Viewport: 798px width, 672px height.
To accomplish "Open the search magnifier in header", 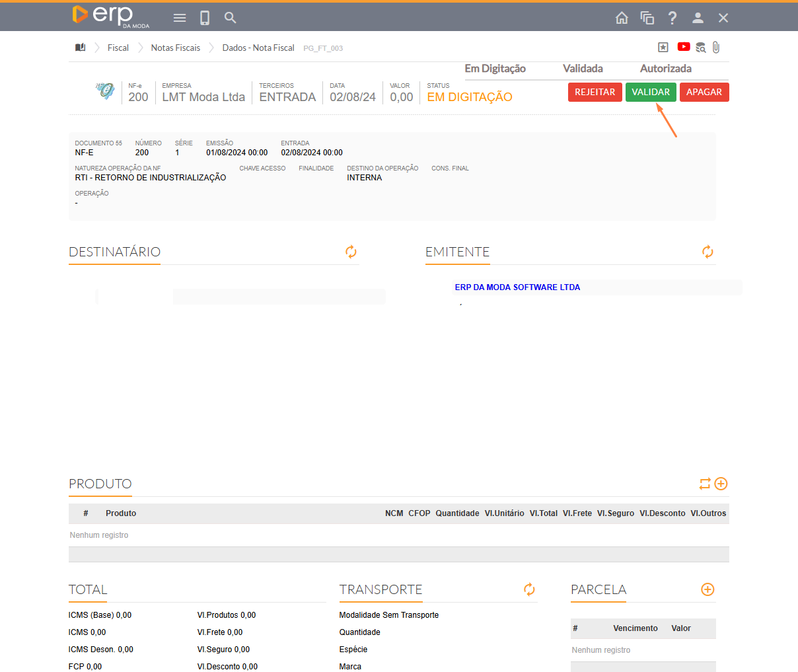I will tap(230, 18).
